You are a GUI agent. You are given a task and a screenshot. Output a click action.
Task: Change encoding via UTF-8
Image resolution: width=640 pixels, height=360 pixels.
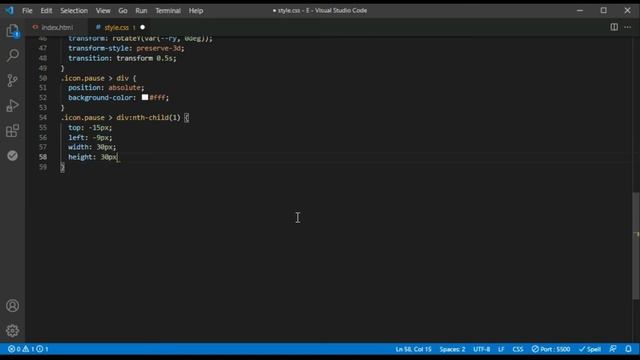482,349
